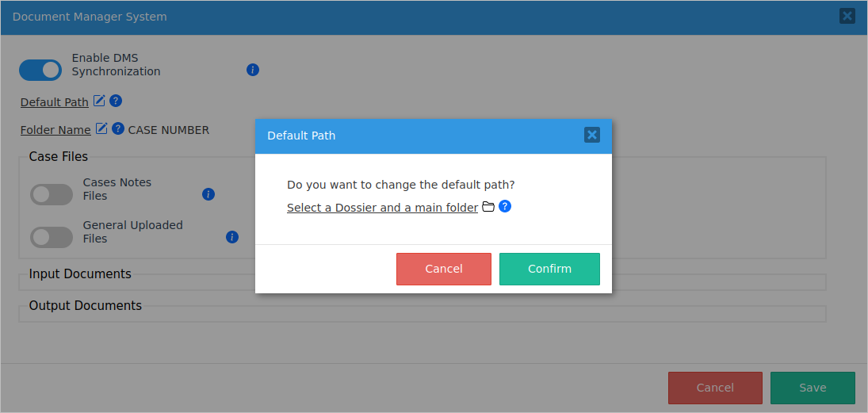Expand the Output Documents section
The width and height of the screenshot is (868, 413).
pos(86,306)
